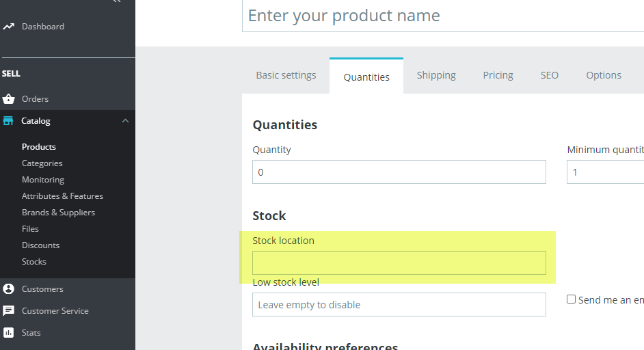Go to Brands & Suppliers page
The image size is (644, 350).
tap(58, 213)
